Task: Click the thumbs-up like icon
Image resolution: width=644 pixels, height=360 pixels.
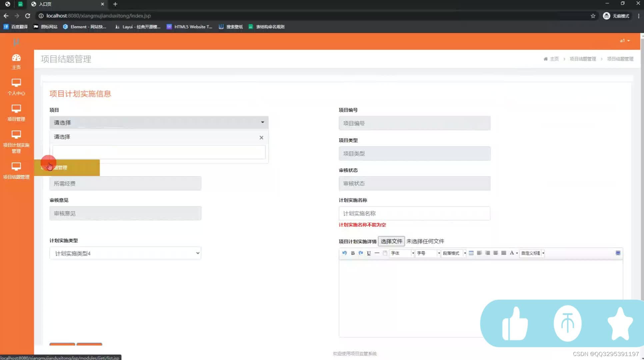Action: [515, 324]
